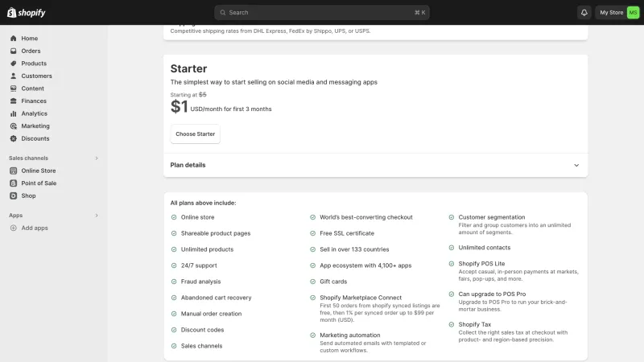Screen dimensions: 644x362
Task: Open Point of Sale channel
Action: (x=39, y=183)
